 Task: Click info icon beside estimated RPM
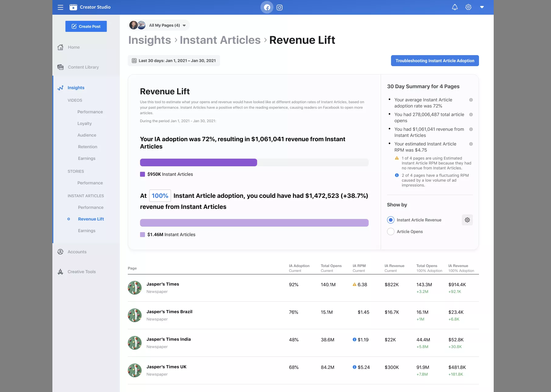(471, 144)
